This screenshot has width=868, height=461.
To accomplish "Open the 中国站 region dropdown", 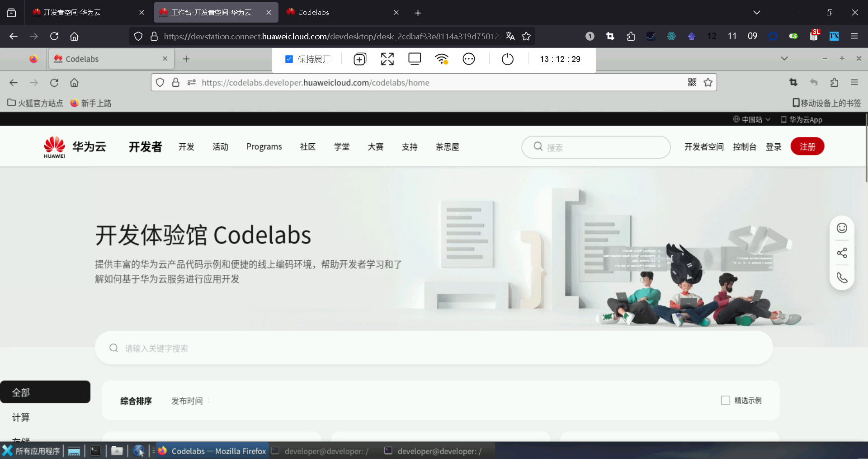I will [x=750, y=119].
